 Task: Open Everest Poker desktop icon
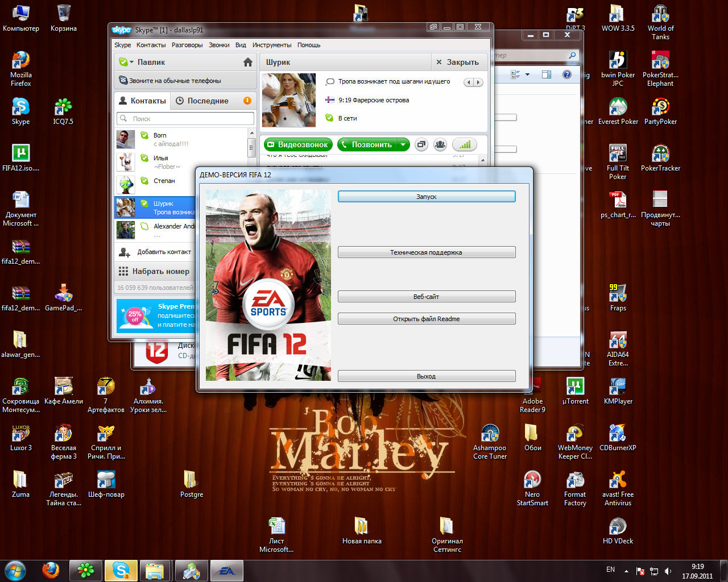tap(618, 111)
